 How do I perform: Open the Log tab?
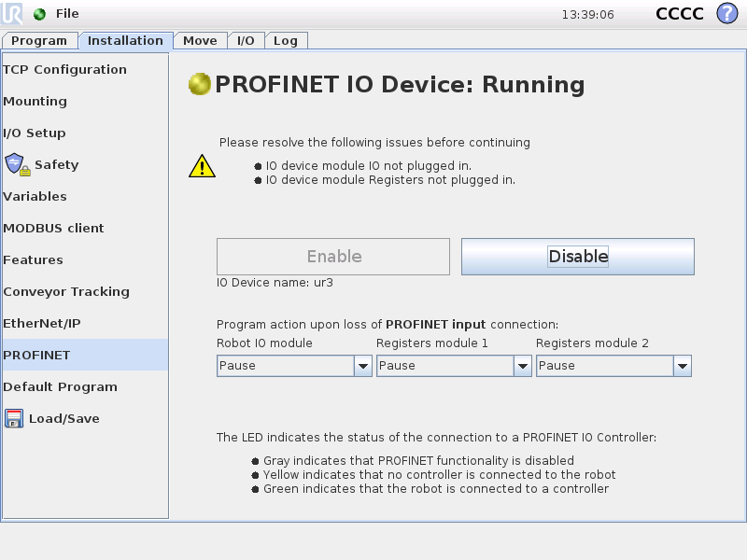pos(286,40)
